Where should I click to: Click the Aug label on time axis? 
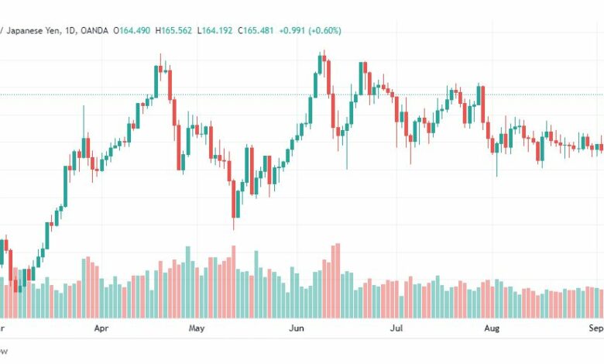click(x=492, y=328)
